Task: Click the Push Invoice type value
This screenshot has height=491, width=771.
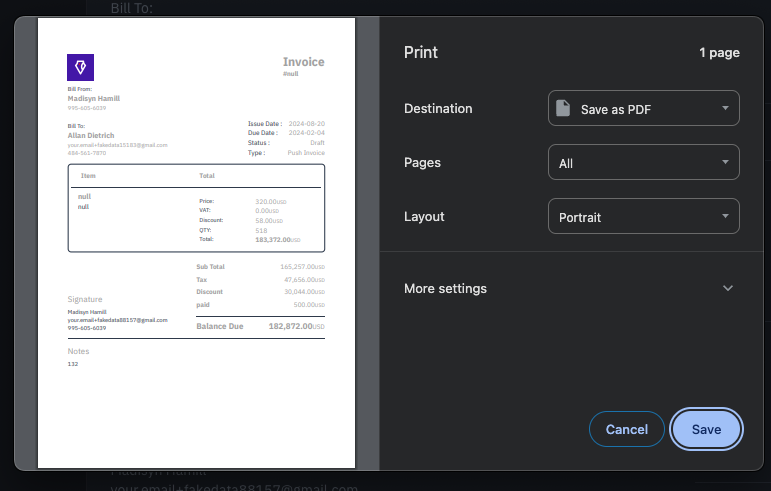Action: click(x=306, y=153)
